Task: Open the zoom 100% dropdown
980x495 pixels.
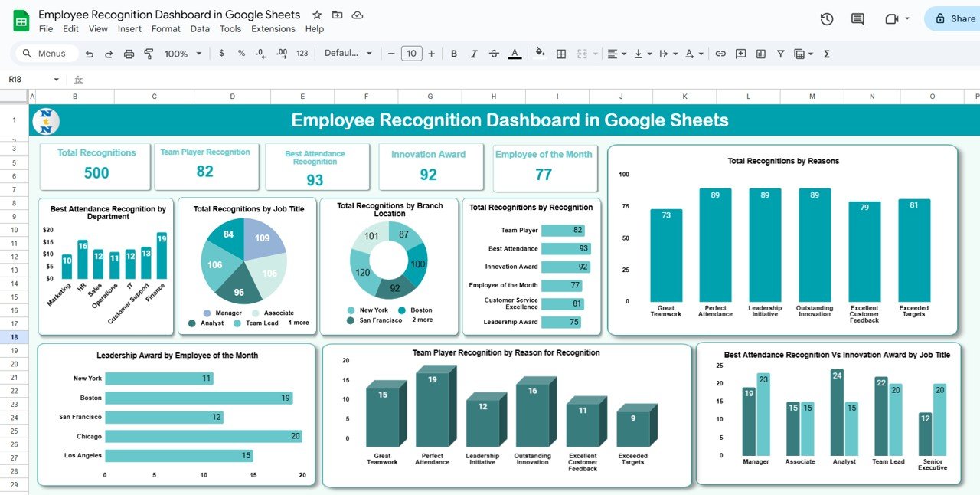Action: 182,54
